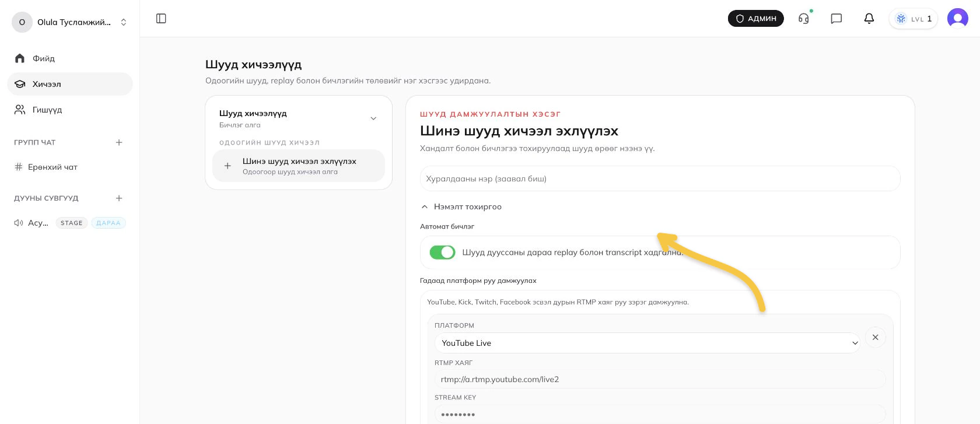Open the user profile avatar
The image size is (980, 424).
click(958, 19)
